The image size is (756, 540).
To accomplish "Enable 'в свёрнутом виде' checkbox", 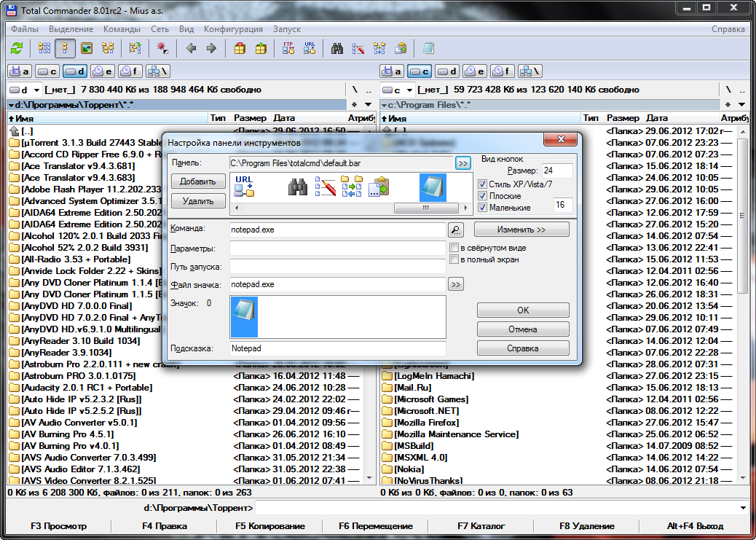I will pos(454,248).
